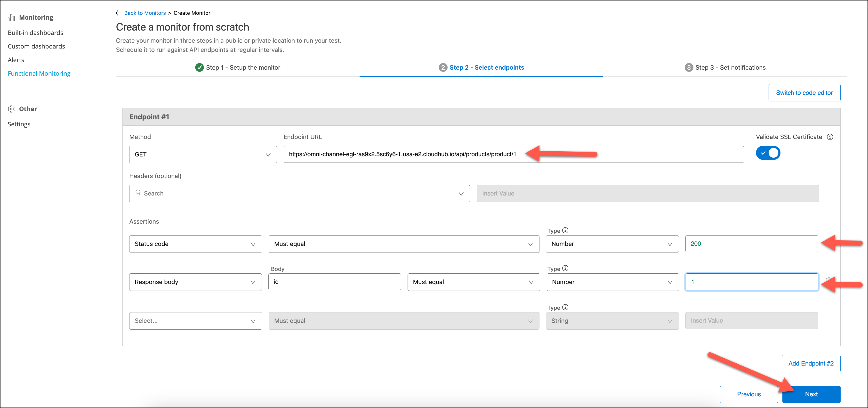Click the back arrow icon

(119, 13)
